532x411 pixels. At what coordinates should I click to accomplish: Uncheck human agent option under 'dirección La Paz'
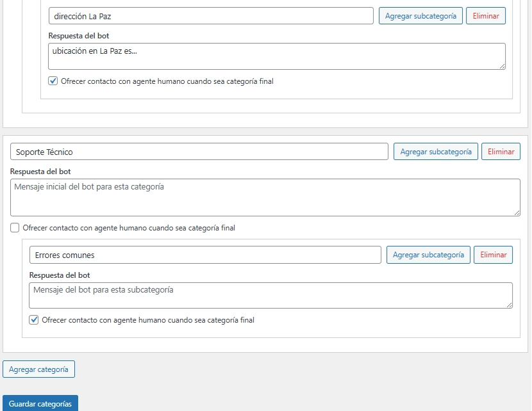point(53,81)
